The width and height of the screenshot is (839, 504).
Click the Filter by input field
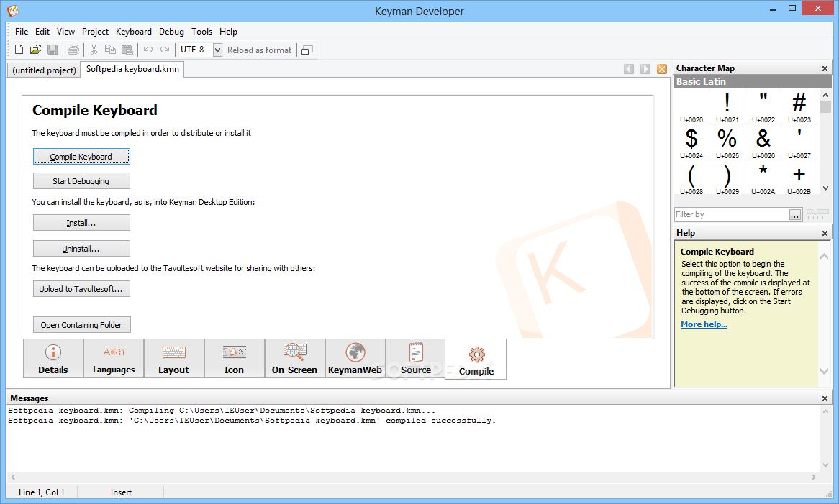(732, 214)
